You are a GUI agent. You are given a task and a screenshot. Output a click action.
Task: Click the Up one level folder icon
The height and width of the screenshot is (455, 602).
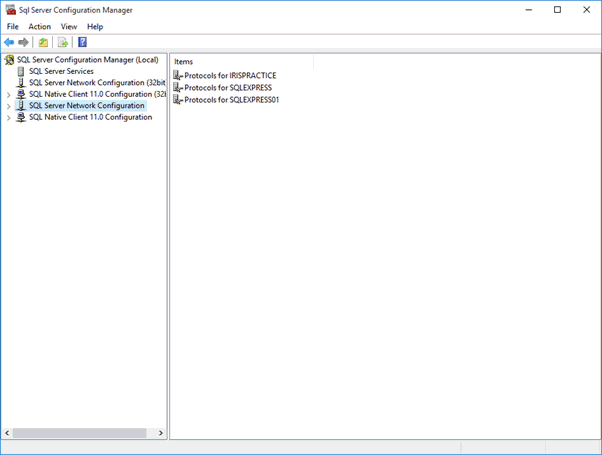tap(43, 42)
